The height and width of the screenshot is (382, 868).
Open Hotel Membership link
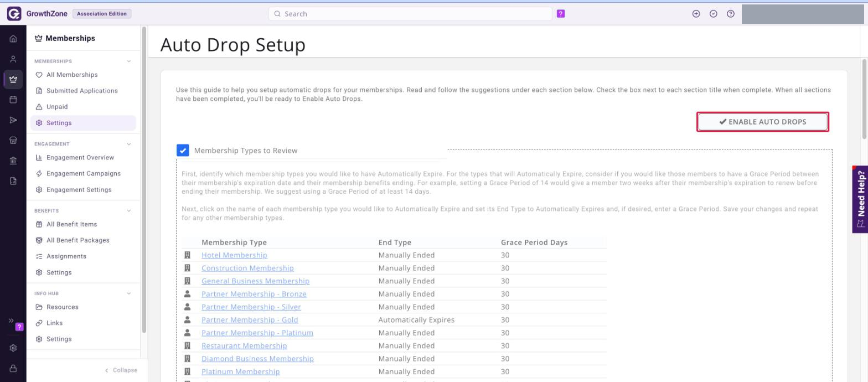234,255
